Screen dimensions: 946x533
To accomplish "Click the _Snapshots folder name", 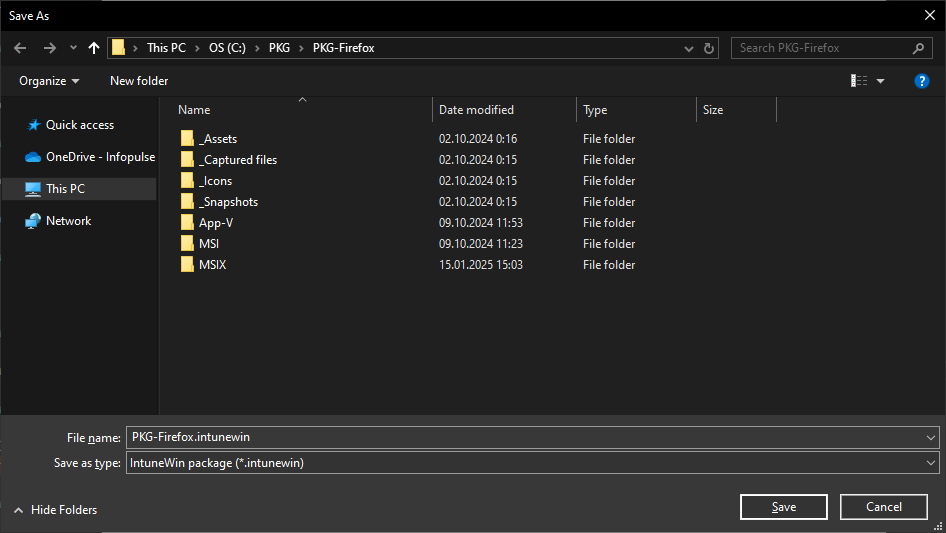I will pos(228,202).
